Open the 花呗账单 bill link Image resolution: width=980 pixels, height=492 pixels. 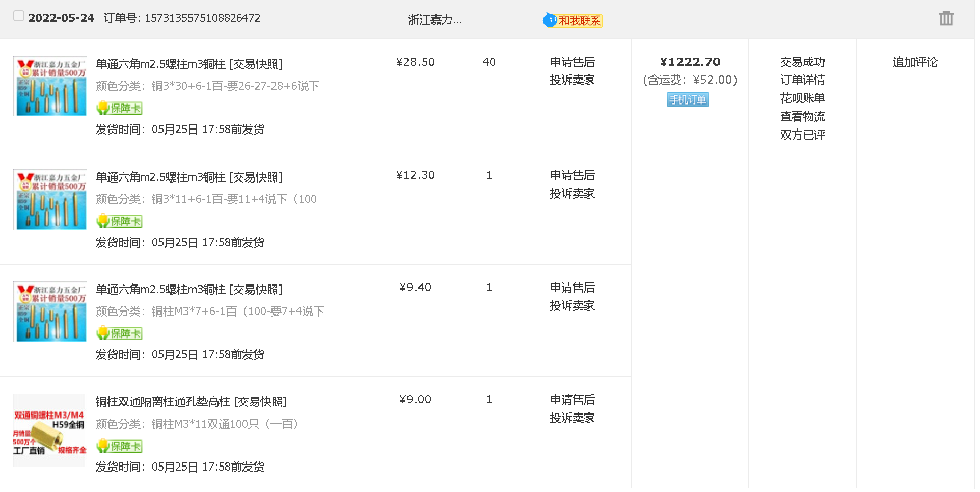[x=802, y=98]
